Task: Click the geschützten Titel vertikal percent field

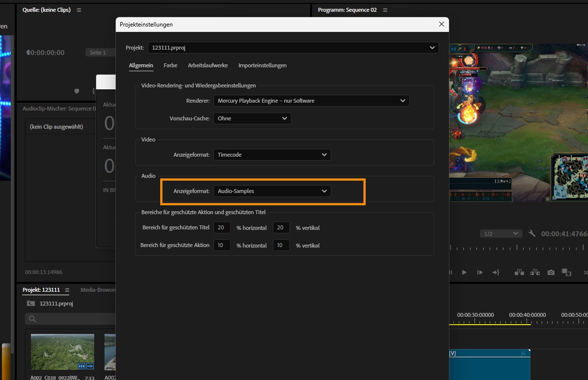Action: click(281, 227)
